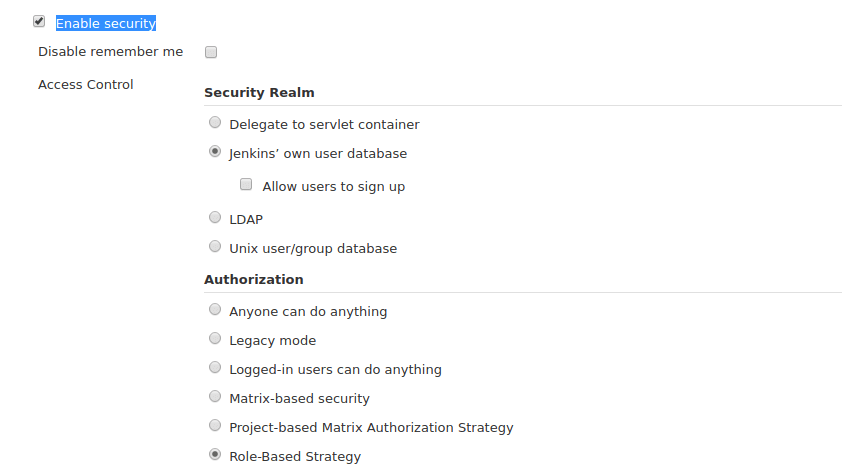Screen dimensions: 842x472
Task: Select Logged-in users can do anything radio
Action: [215, 367]
